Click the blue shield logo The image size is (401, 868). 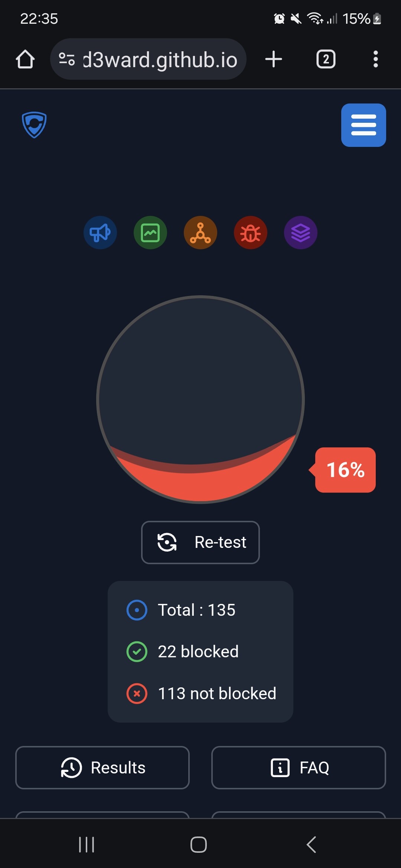(x=34, y=125)
